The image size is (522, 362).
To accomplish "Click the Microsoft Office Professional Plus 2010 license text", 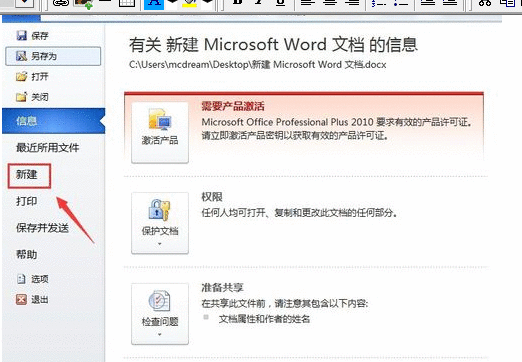I will tap(337, 122).
